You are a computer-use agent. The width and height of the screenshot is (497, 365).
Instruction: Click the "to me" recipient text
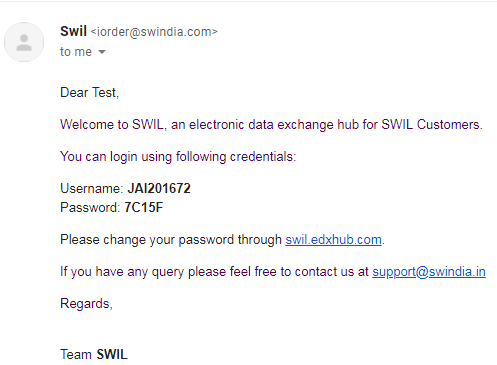(x=76, y=52)
